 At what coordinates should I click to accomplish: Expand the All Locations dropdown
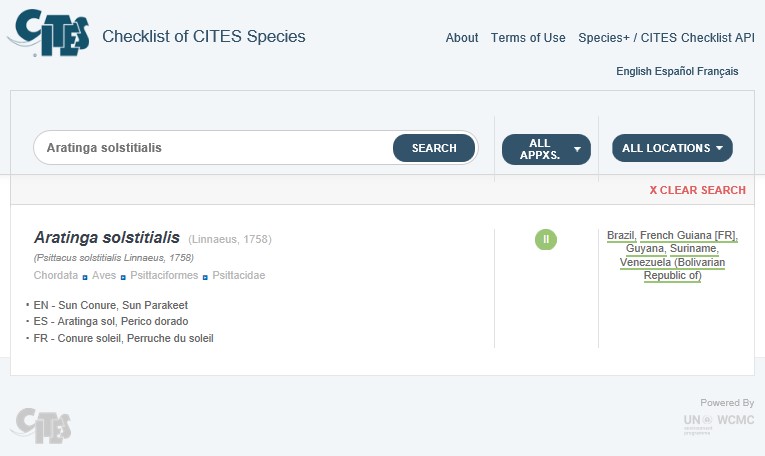click(x=672, y=148)
